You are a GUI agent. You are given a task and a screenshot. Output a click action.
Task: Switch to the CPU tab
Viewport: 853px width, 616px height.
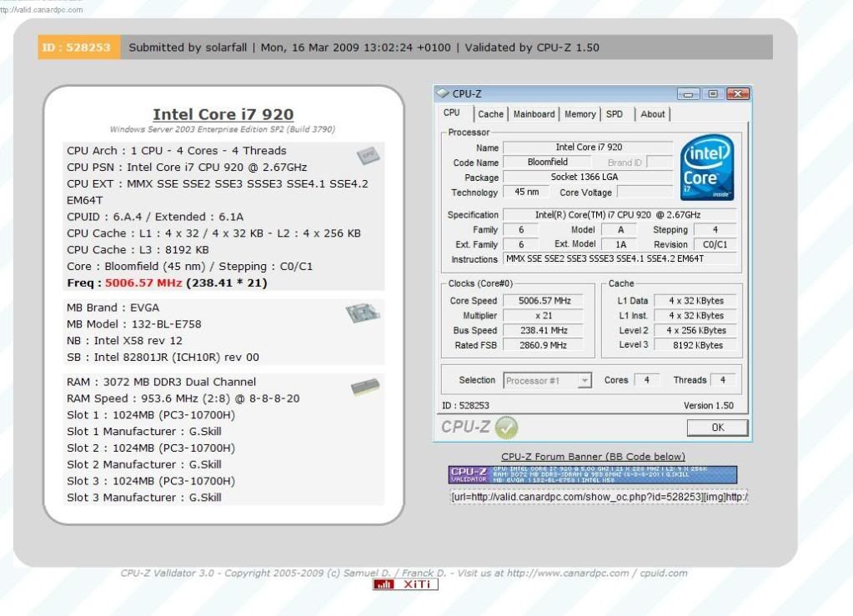tap(452, 113)
